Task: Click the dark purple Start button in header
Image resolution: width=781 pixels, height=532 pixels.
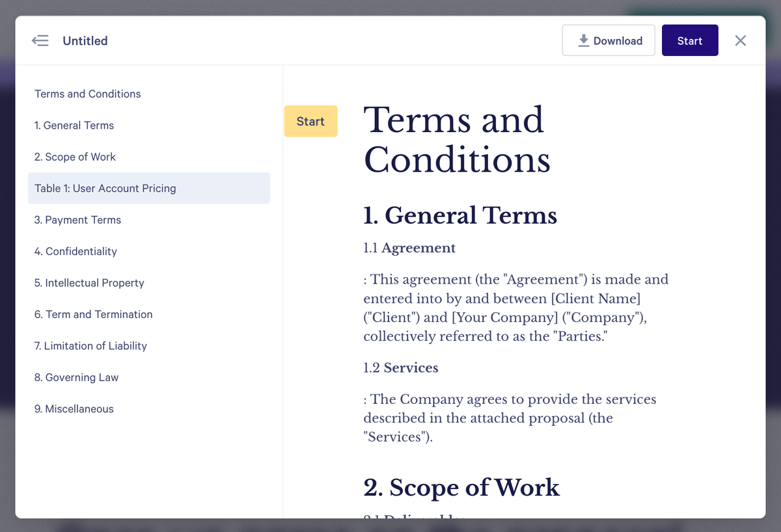Action: 690,40
